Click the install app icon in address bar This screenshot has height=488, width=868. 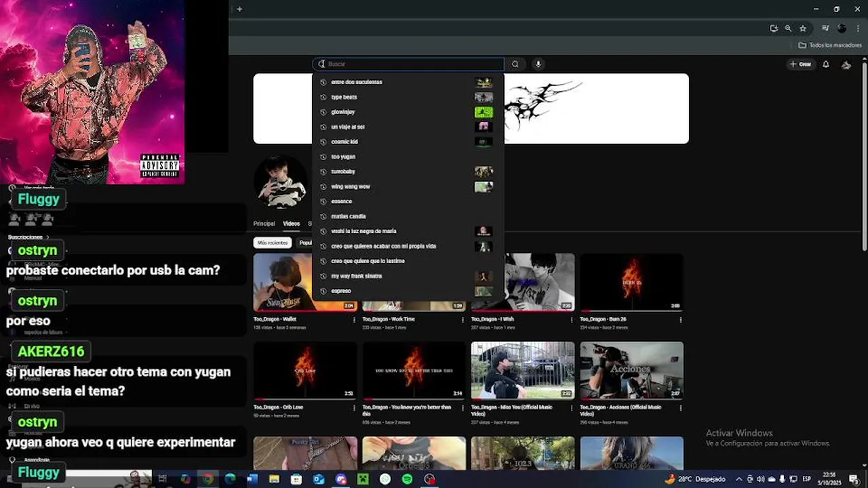(x=774, y=28)
